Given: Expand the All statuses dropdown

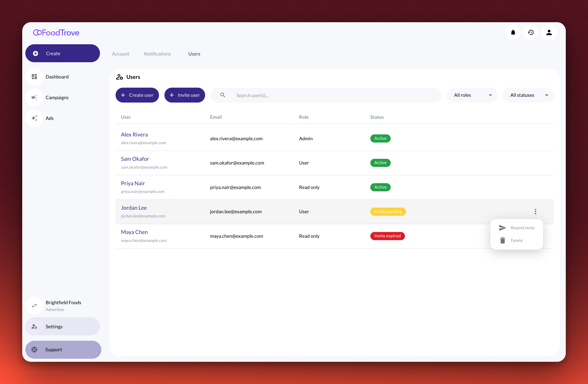Looking at the screenshot, I should click(528, 95).
